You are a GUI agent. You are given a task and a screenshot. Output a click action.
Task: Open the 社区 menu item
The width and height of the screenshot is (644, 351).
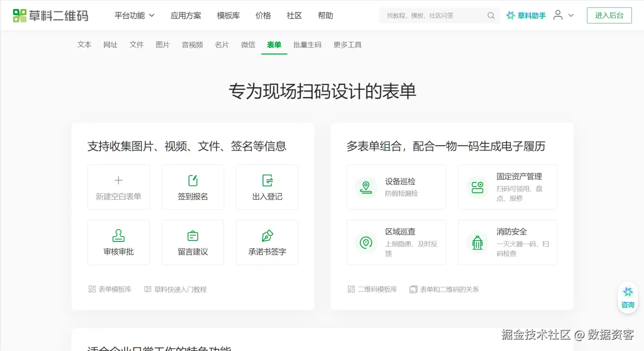tap(294, 15)
